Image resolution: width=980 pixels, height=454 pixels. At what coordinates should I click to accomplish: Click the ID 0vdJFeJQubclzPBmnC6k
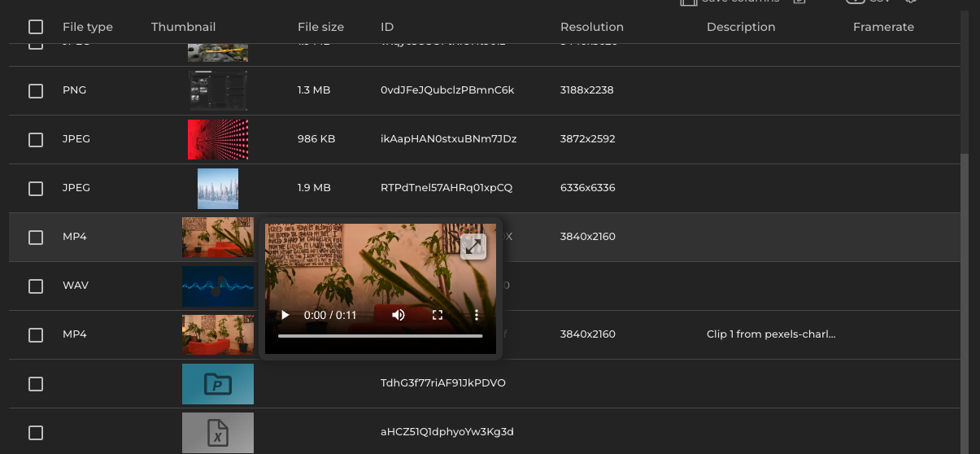coord(447,90)
